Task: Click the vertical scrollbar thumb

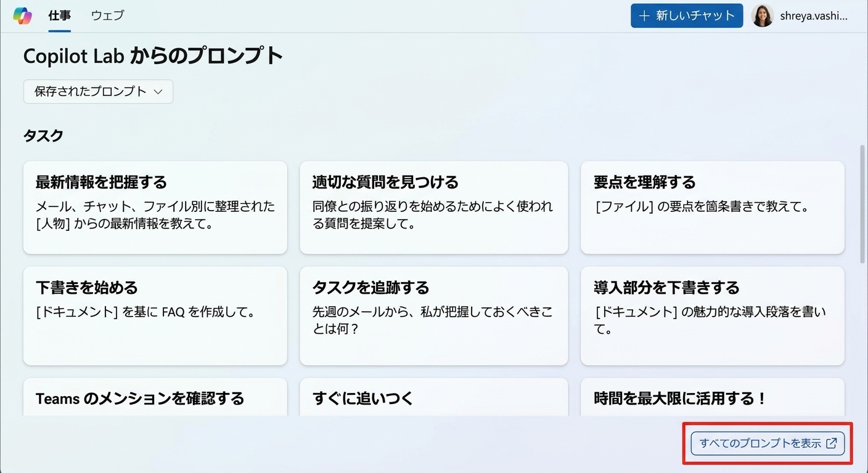Action: (863, 205)
